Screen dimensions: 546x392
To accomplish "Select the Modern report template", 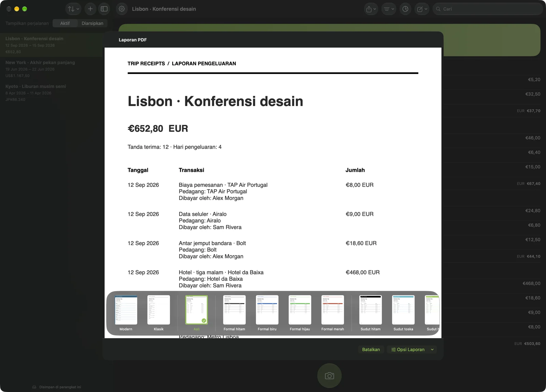I will [x=126, y=313].
